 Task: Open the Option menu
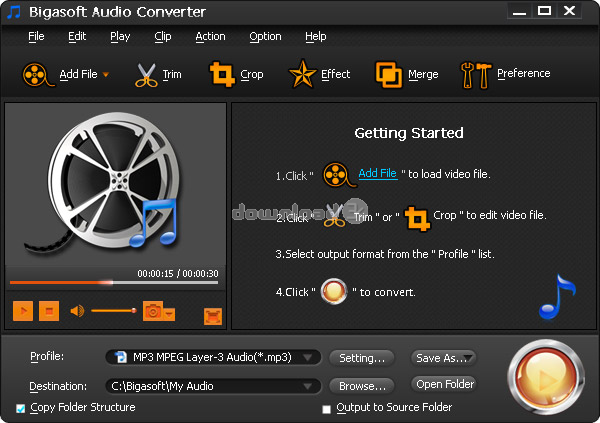[x=265, y=36]
